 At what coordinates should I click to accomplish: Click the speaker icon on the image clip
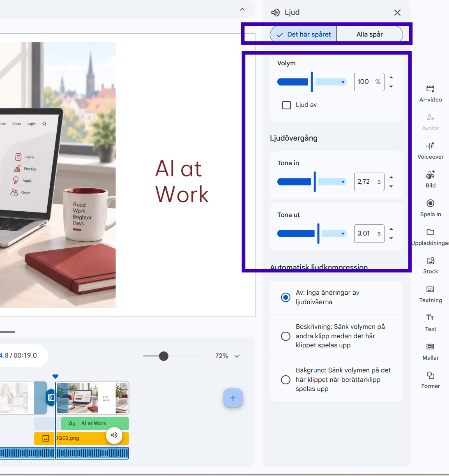pyautogui.click(x=114, y=435)
